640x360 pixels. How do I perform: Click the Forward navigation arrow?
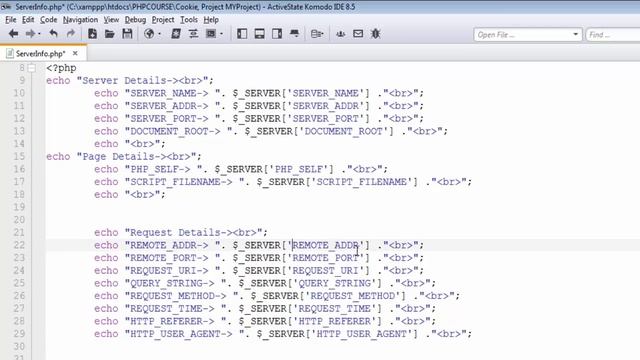30,34
